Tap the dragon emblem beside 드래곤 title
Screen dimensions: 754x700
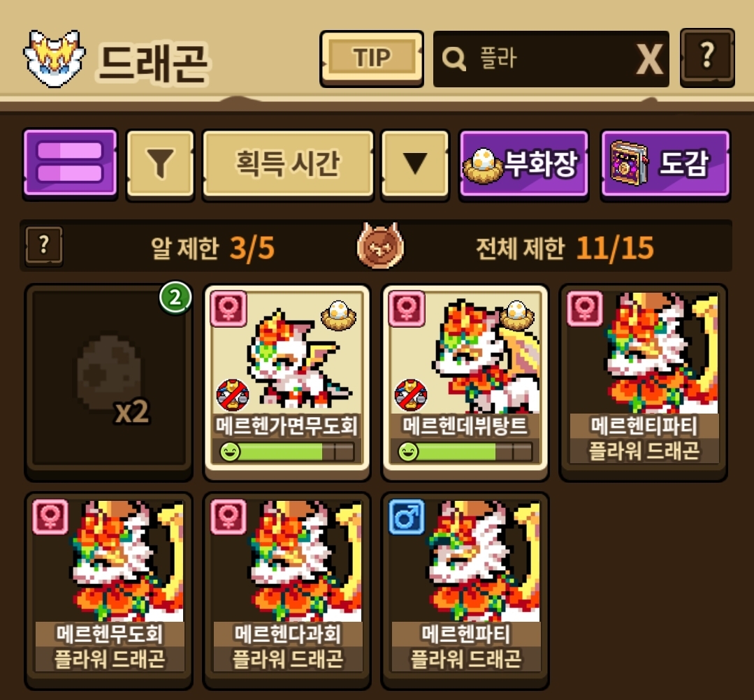(55, 58)
